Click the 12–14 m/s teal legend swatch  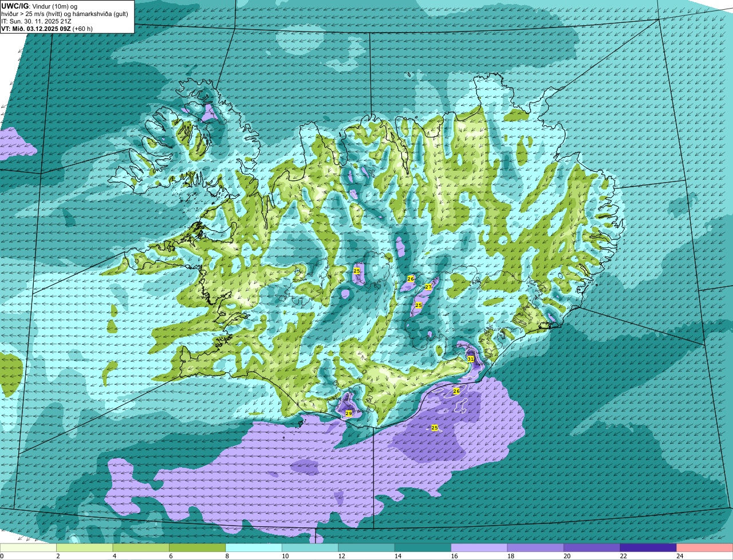(366, 548)
